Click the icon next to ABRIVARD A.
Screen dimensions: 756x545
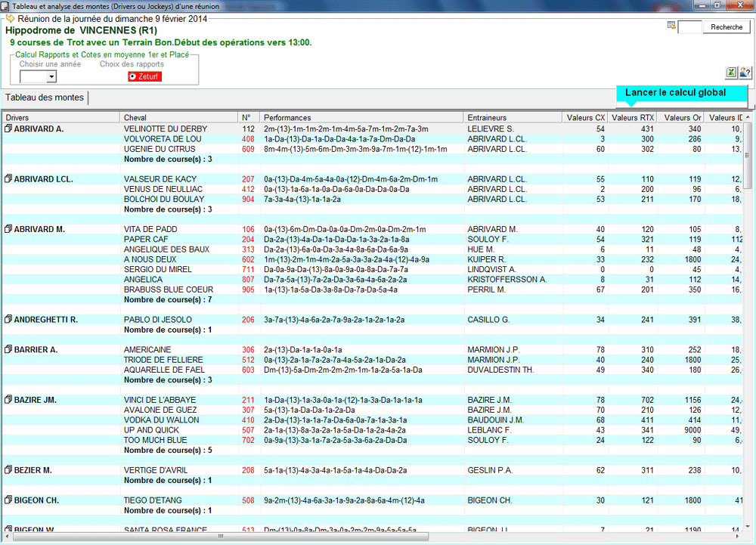(8, 129)
